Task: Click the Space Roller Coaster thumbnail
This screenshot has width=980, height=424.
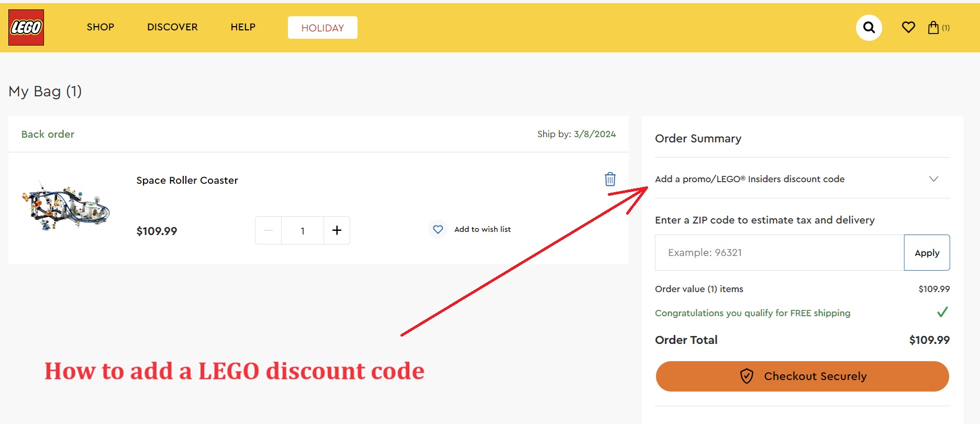Action: 67,207
